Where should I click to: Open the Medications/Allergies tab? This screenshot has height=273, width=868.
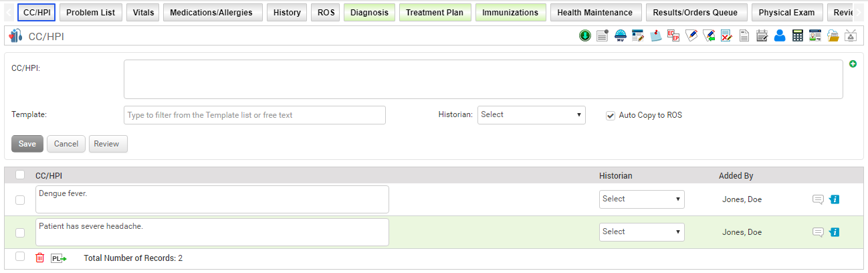tap(211, 13)
